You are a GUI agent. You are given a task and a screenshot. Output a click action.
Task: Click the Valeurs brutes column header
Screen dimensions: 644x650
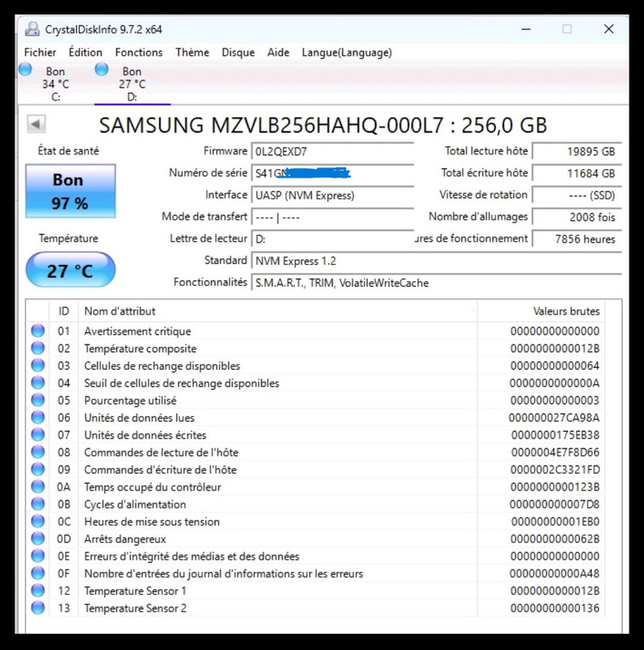coord(541,311)
